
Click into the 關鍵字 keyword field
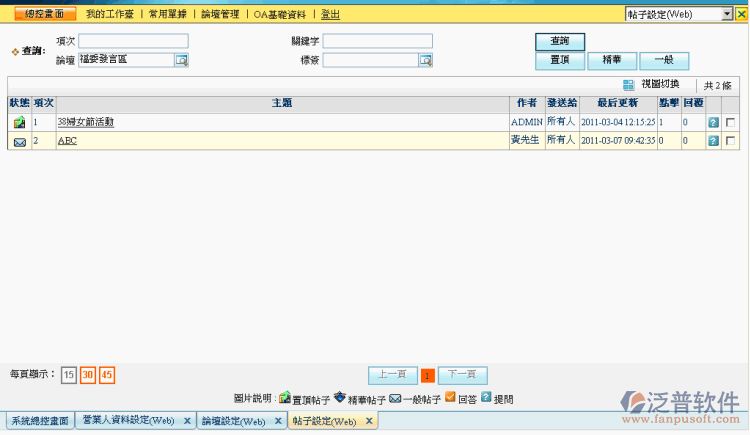(377, 41)
